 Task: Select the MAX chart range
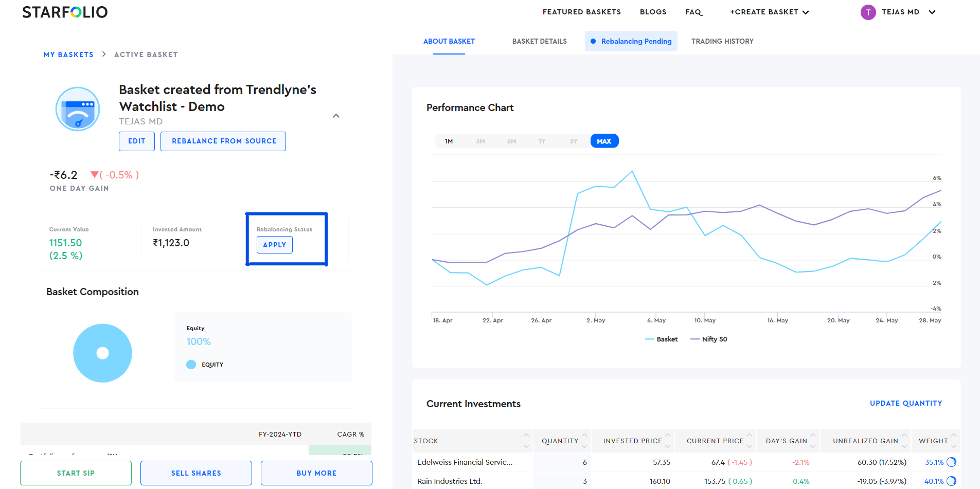[x=604, y=141]
